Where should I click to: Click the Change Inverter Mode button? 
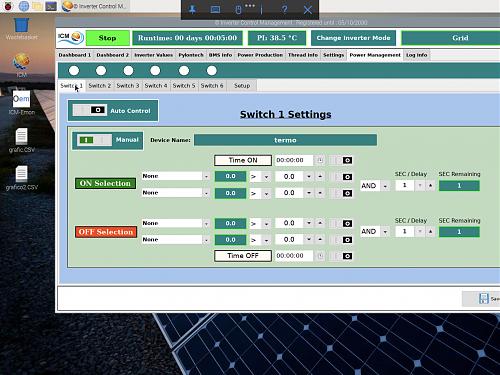353,38
